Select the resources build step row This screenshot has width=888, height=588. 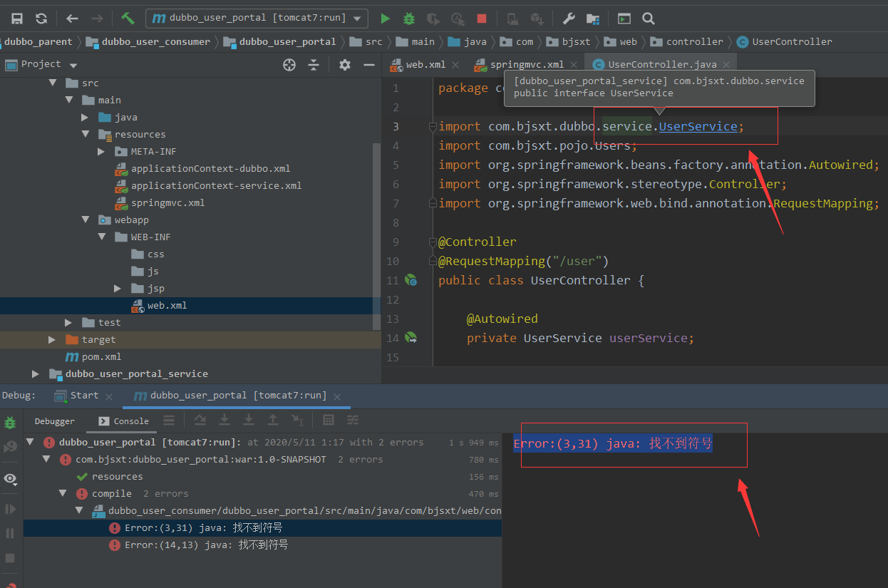262,476
